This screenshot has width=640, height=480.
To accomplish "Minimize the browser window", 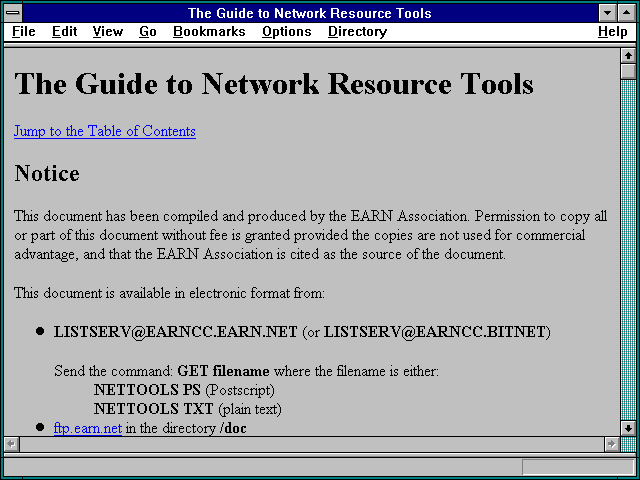I will (x=608, y=13).
